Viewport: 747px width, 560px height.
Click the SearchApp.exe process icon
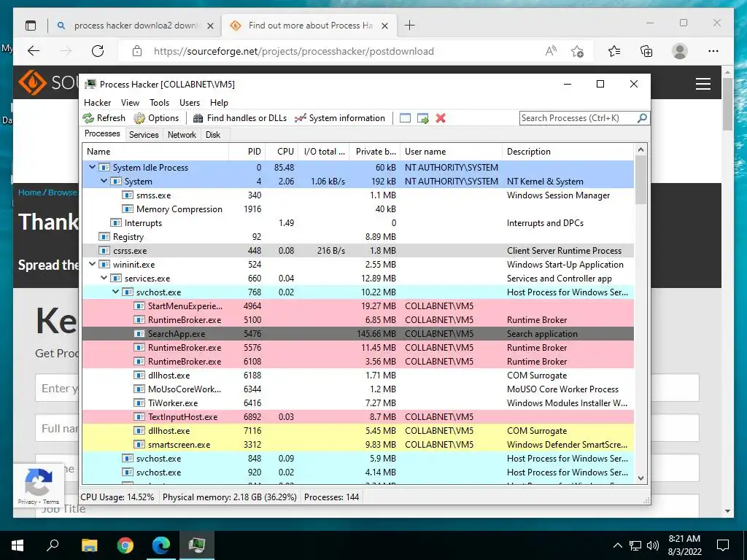139,334
